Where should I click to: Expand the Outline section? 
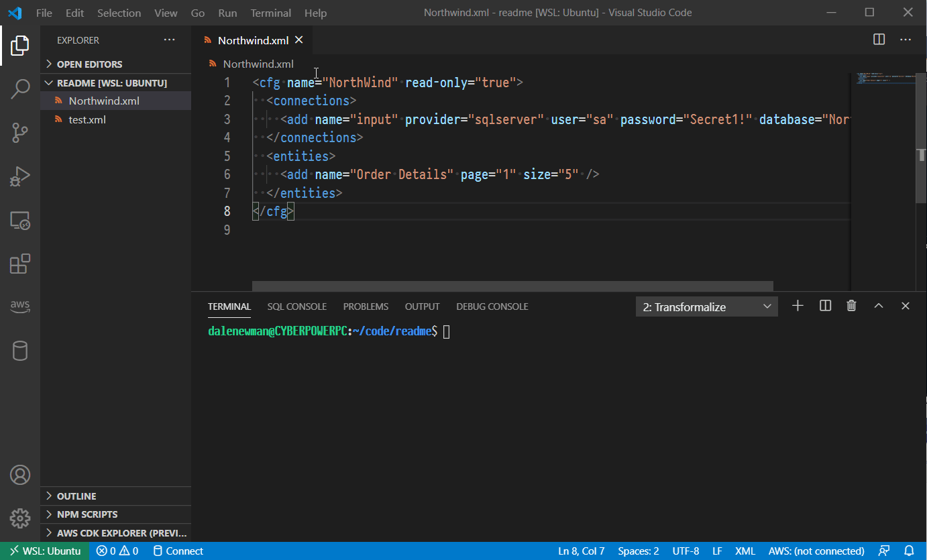[x=115, y=496]
